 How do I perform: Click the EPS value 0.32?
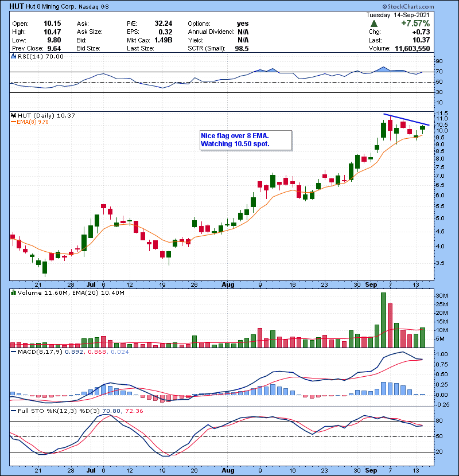(165, 32)
